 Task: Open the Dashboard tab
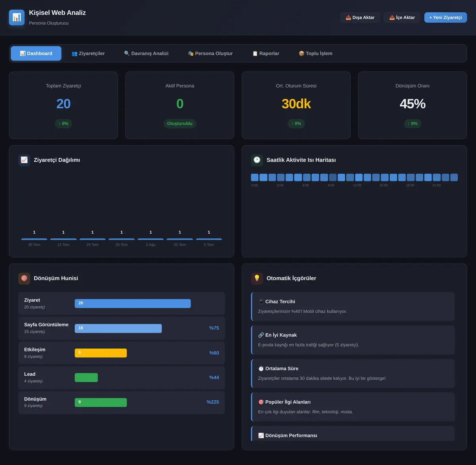[x=36, y=54]
